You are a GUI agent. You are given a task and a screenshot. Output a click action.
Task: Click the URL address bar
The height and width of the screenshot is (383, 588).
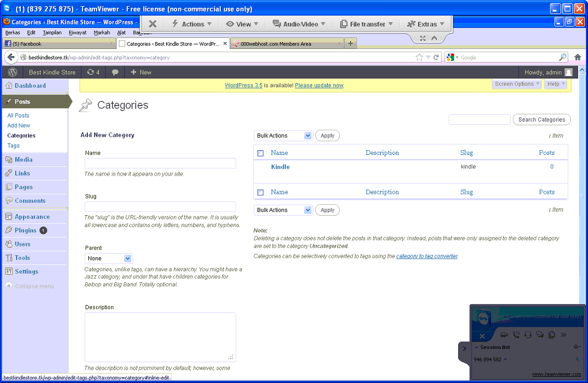pyautogui.click(x=221, y=57)
